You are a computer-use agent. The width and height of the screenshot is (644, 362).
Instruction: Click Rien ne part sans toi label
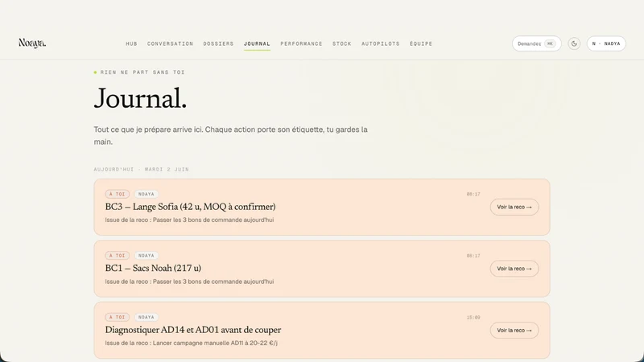click(x=142, y=72)
